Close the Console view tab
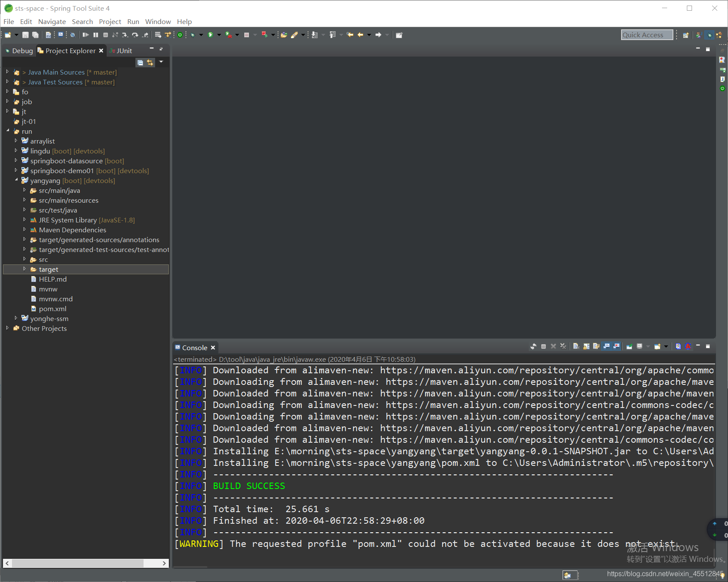The width and height of the screenshot is (728, 582). pos(213,348)
